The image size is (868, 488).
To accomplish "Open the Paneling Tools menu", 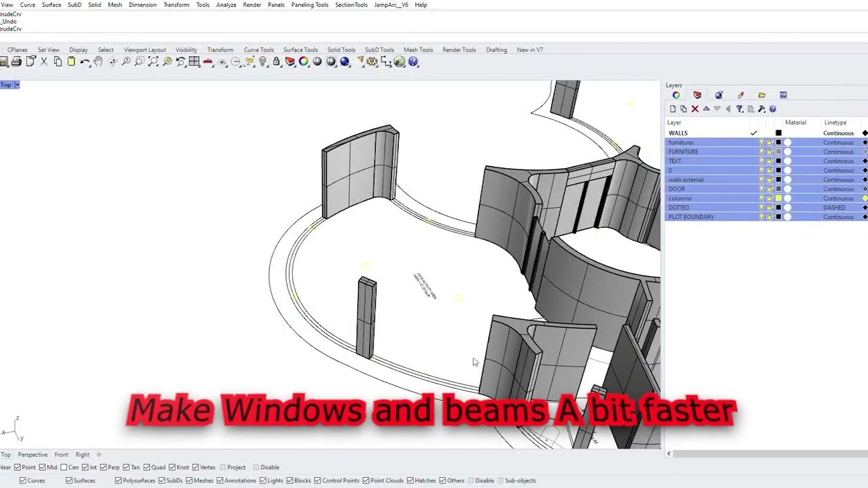I will [x=310, y=5].
